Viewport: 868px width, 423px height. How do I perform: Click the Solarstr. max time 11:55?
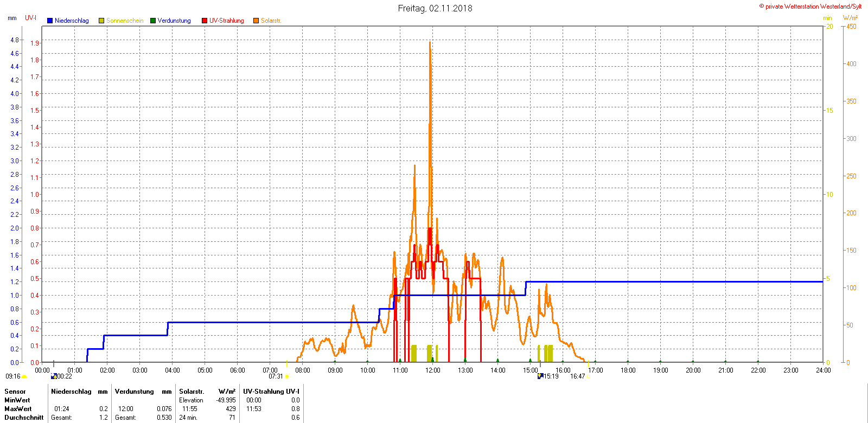[190, 409]
